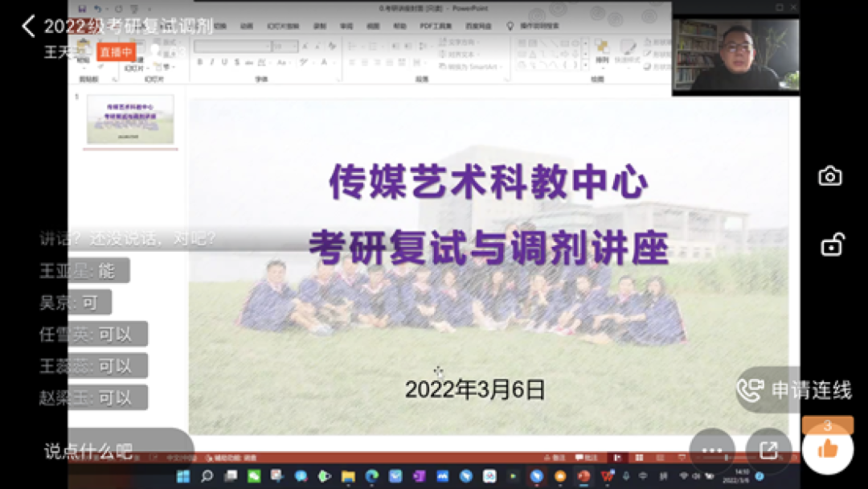This screenshot has height=489, width=868.
Task: Toggle Underline formatting
Action: pyautogui.click(x=224, y=63)
